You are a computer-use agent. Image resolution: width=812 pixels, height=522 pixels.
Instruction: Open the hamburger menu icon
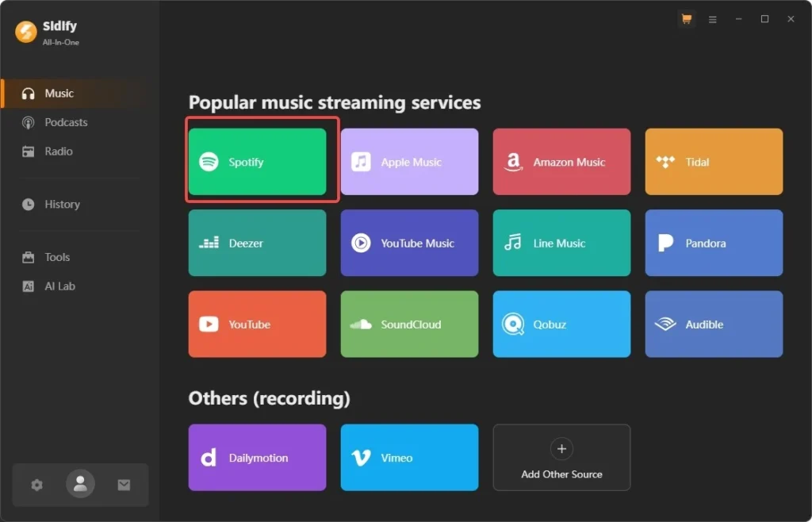(x=713, y=18)
